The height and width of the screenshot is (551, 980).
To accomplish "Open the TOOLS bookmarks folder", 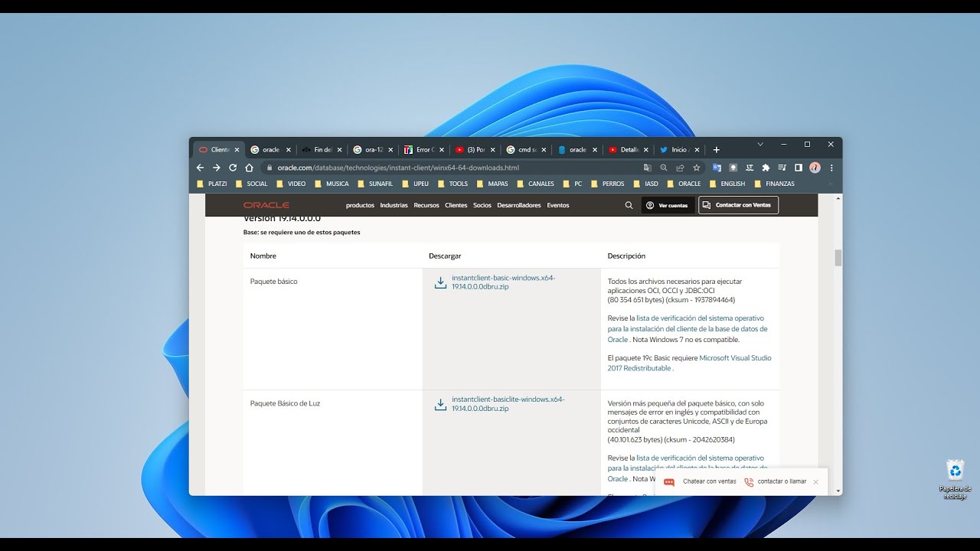I will [x=452, y=184].
